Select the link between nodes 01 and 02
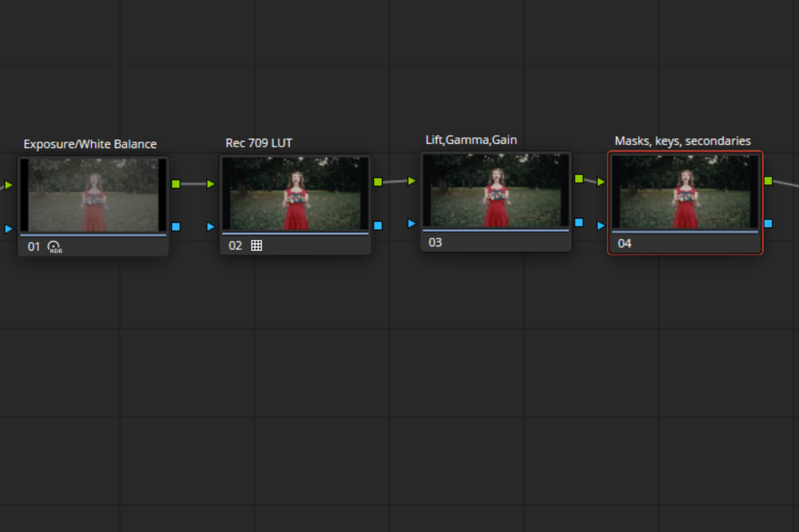 193,184
